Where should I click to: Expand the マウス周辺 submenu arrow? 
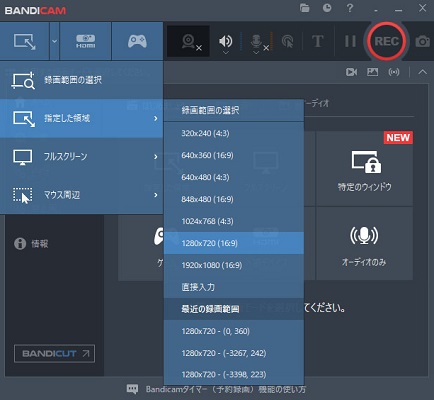tap(156, 195)
